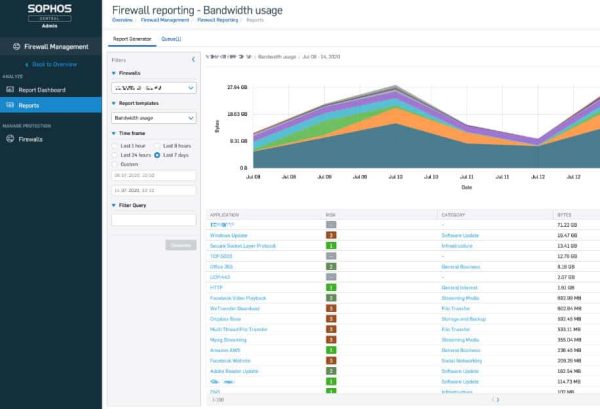Image resolution: width=600 pixels, height=409 pixels.
Task: Open the Office 365 application link
Action: pyautogui.click(x=223, y=267)
